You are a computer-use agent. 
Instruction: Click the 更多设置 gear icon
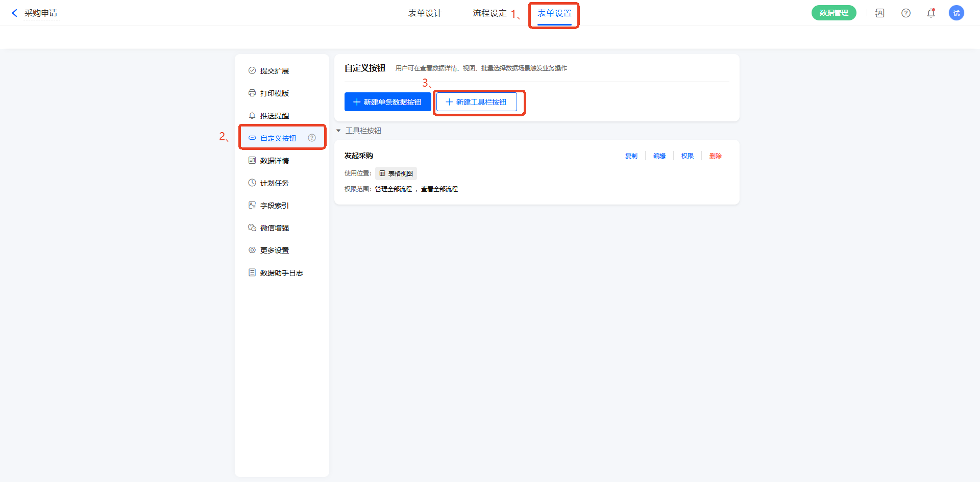point(252,250)
